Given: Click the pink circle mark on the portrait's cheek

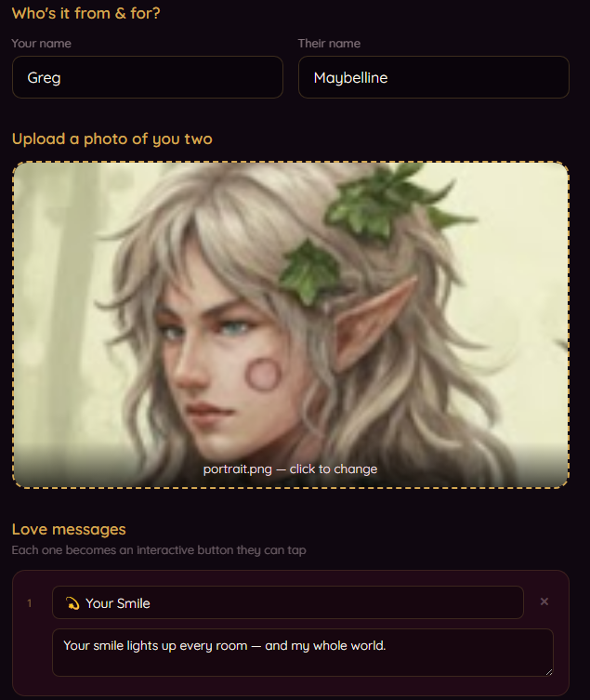Looking at the screenshot, I should tap(263, 375).
